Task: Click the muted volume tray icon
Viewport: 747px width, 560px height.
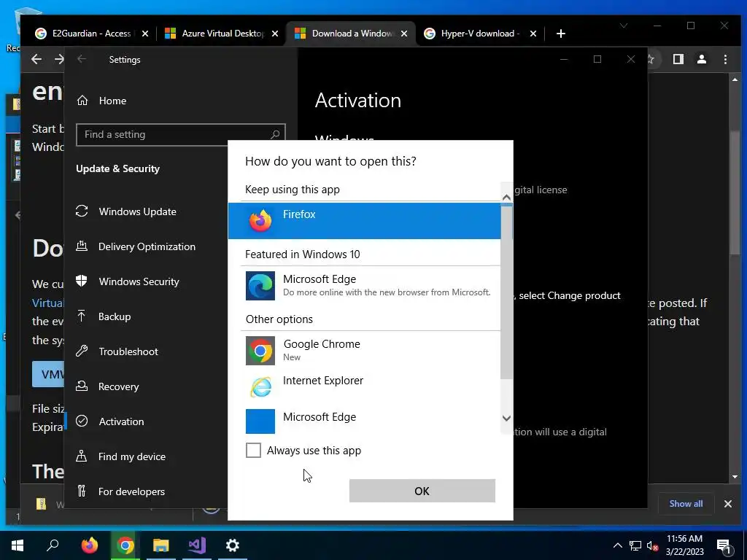Action: point(653,545)
